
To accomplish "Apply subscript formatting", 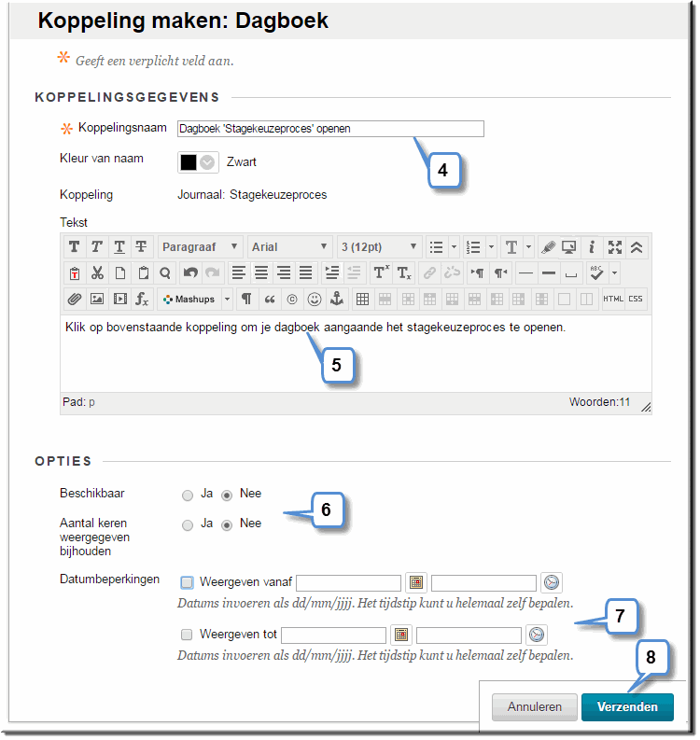I will click(x=404, y=273).
